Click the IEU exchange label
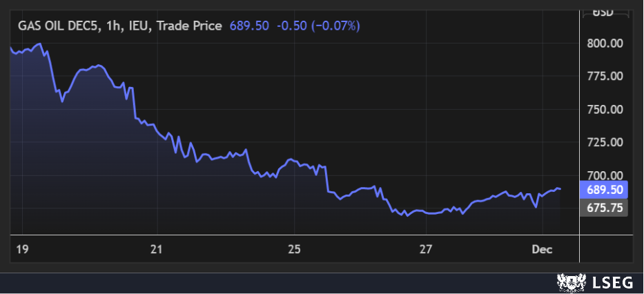644x294 pixels. 140,26
